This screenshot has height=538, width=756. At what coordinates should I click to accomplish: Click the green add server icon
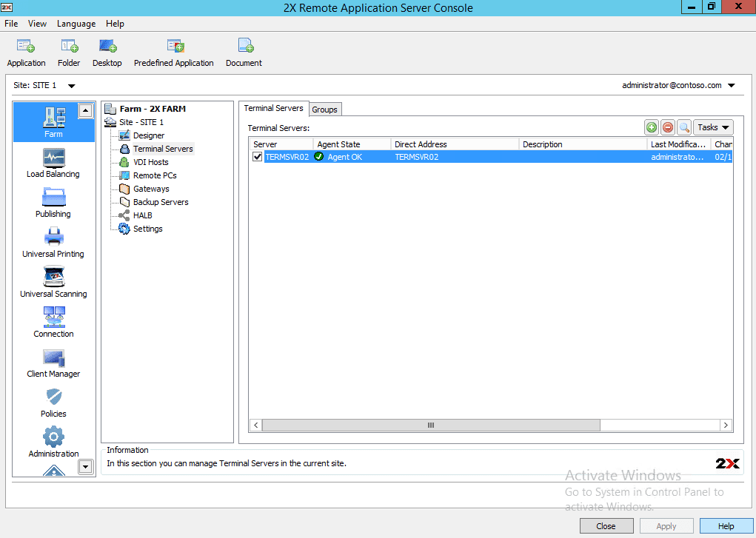click(x=652, y=127)
